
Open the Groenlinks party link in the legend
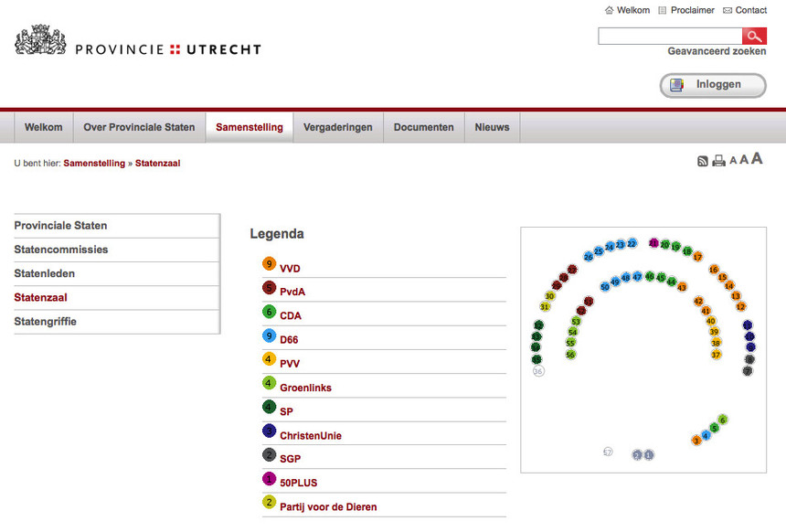click(305, 388)
